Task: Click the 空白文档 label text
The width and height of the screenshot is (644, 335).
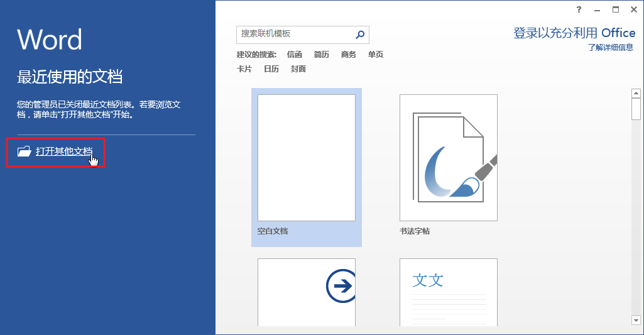Action: tap(273, 231)
